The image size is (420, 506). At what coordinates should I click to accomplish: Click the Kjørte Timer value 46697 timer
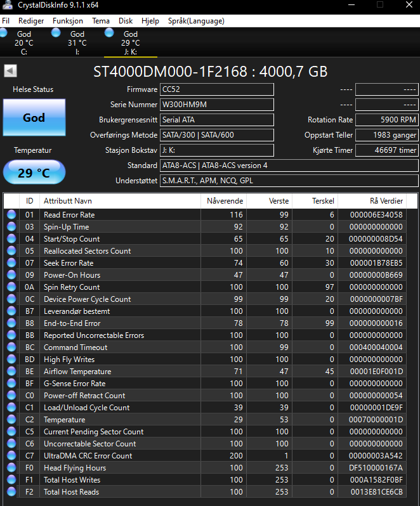pyautogui.click(x=387, y=150)
